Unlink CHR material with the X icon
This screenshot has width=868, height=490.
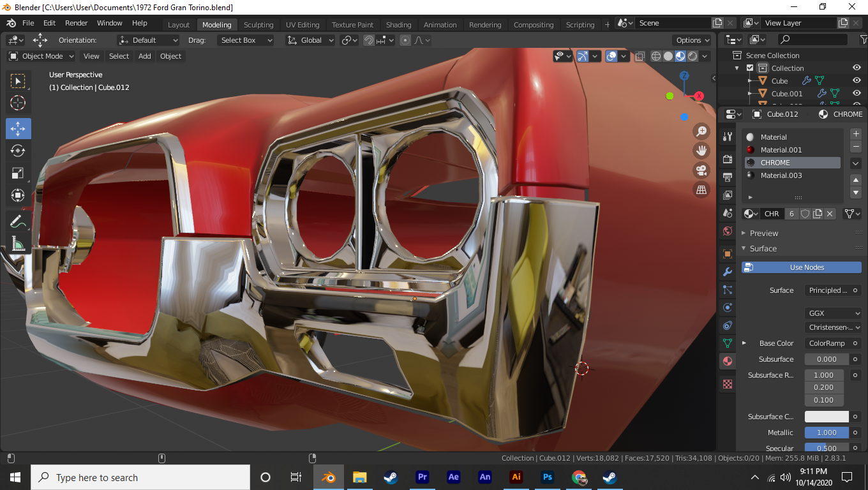(x=830, y=214)
